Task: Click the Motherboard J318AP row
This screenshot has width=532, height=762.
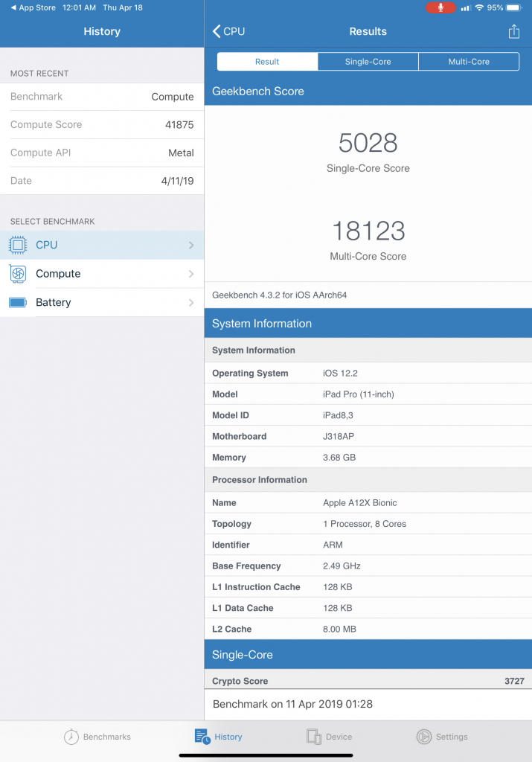Action: tap(368, 436)
